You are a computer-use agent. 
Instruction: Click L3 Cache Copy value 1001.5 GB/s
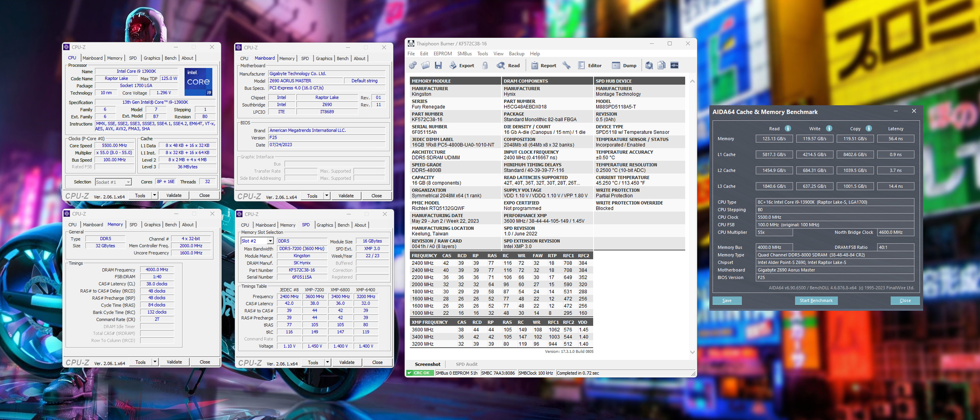coord(855,186)
